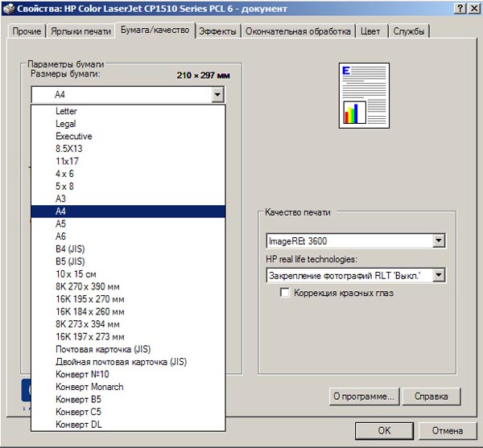Image resolution: width=483 pixels, height=448 pixels.
Task: Select 16K 197 x 273 мм
Action: click(128, 337)
